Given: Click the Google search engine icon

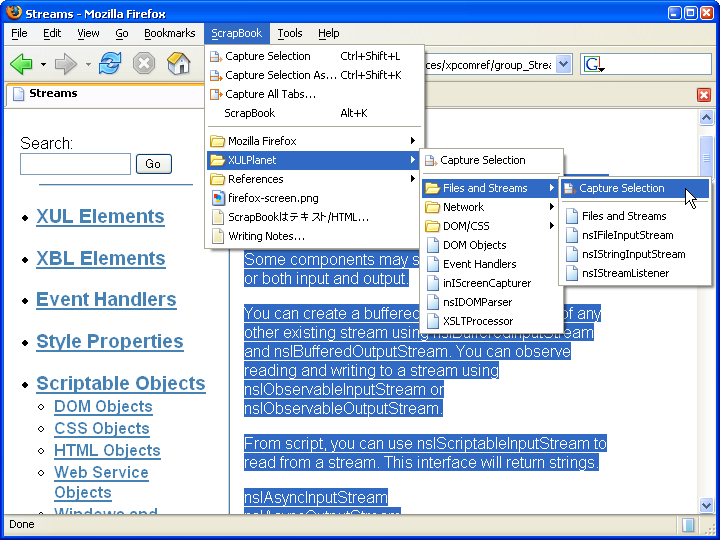Looking at the screenshot, I should click(592, 64).
